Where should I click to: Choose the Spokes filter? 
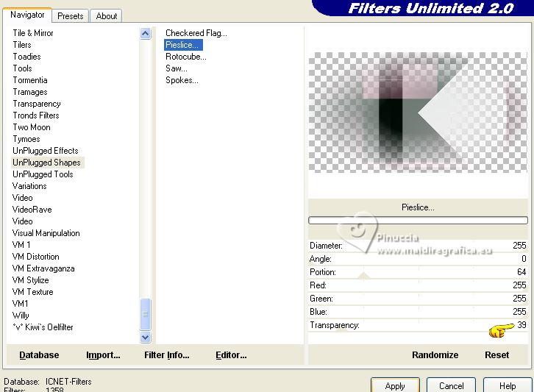182,80
